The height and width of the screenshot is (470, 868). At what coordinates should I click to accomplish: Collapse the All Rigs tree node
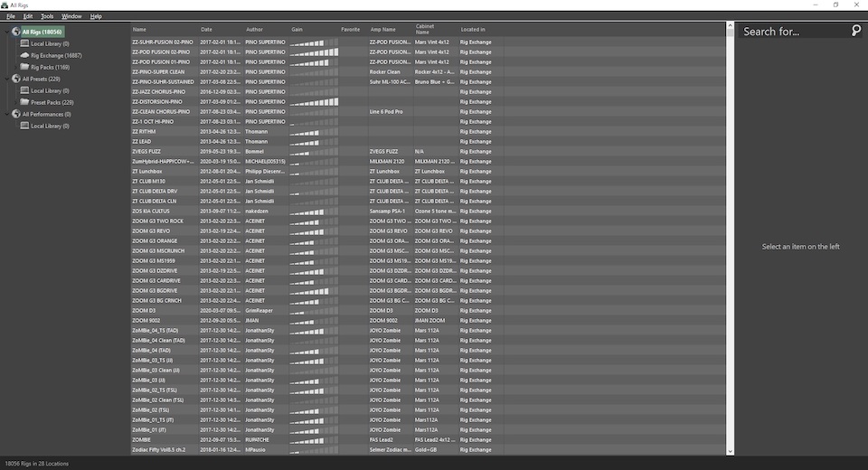[x=7, y=32]
